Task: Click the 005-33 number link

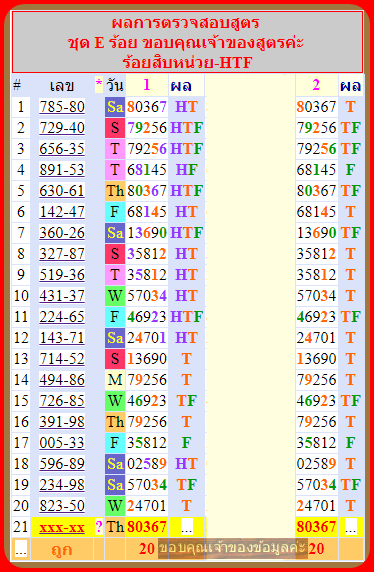Action: (x=62, y=443)
